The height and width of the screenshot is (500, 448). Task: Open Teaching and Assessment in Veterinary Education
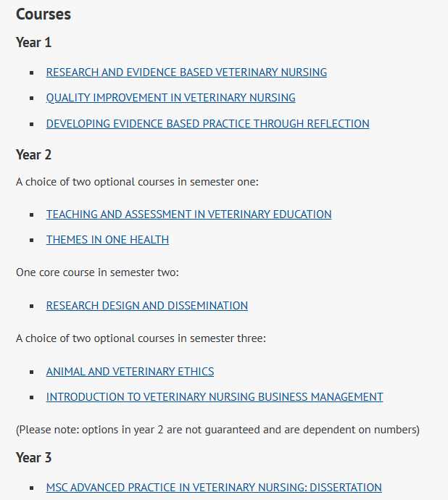189,214
